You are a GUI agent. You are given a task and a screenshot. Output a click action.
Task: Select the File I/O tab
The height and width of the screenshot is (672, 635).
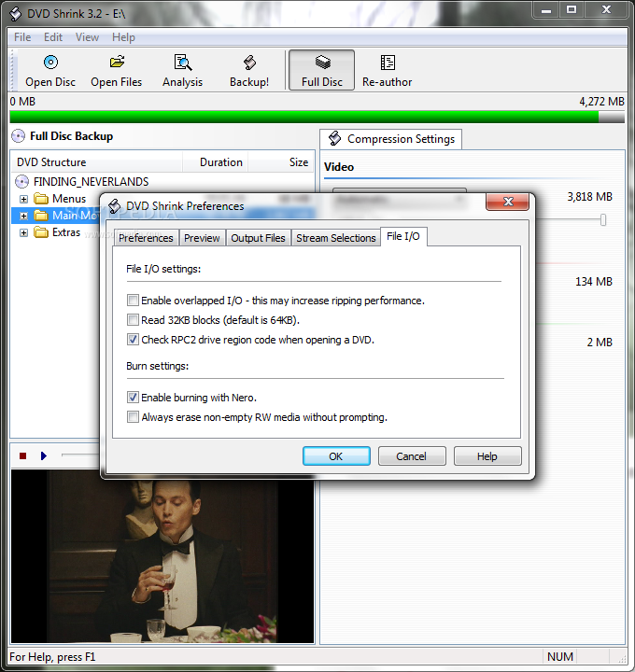[403, 236]
